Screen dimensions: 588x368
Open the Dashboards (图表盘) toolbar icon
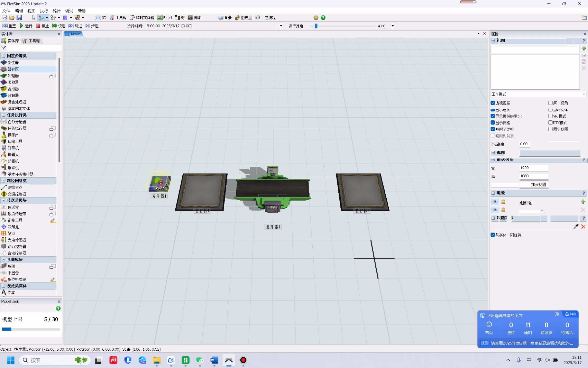pyautogui.click(x=243, y=18)
